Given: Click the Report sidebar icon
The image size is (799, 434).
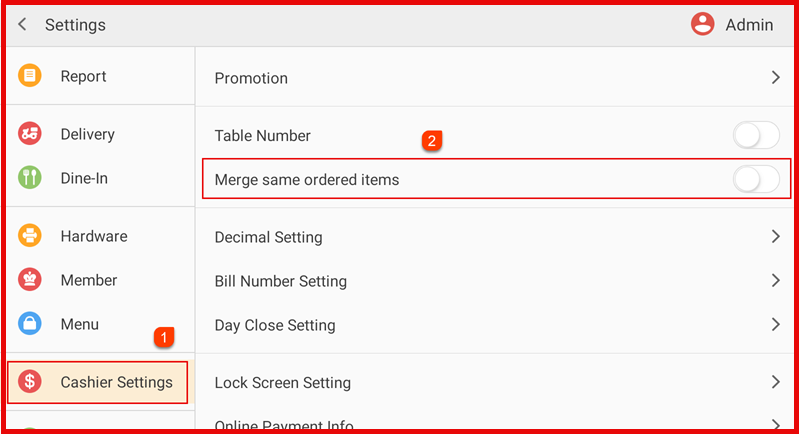Looking at the screenshot, I should tap(30, 76).
